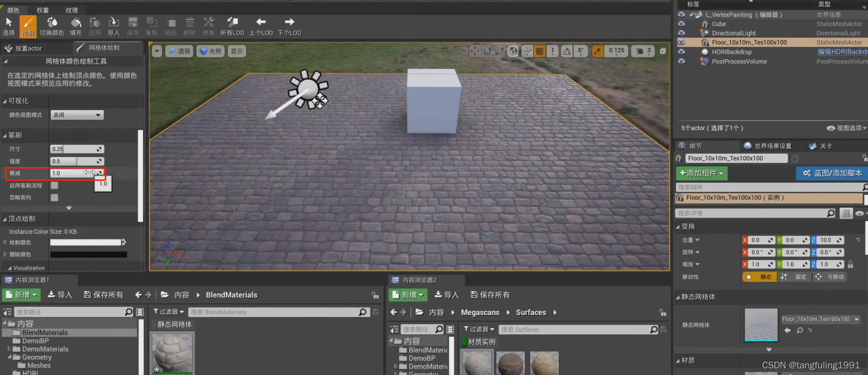This screenshot has width=868, height=375.
Task: Select the BlendMaterials folder in 内容浏览器1 tree
Action: (x=45, y=333)
